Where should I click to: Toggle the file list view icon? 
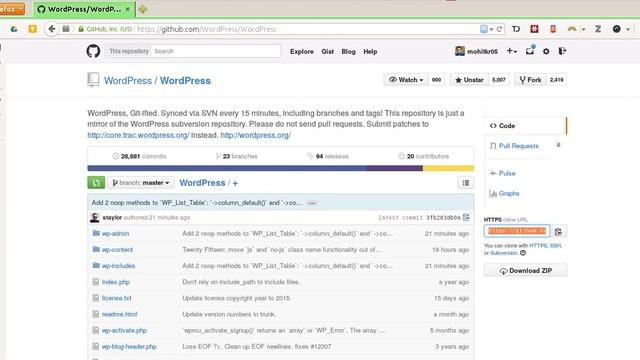[466, 183]
